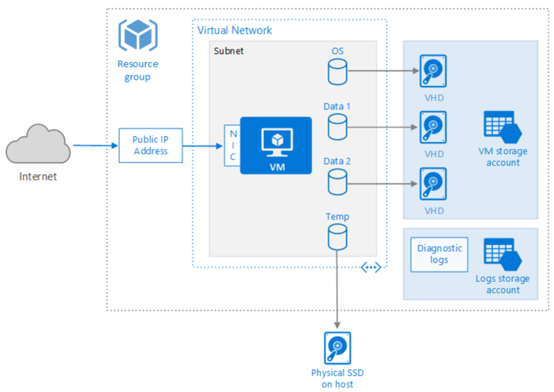
Task: Select the VHD icon linked to OS disk
Action: [x=433, y=71]
